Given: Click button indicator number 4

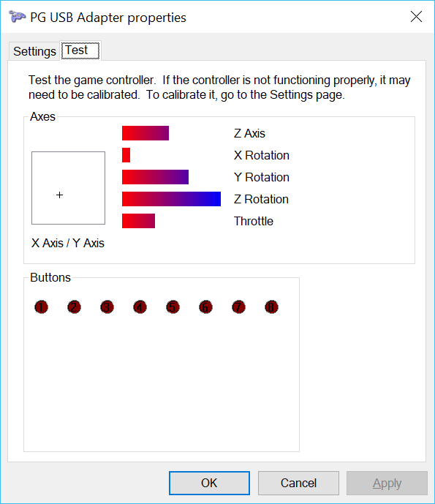Looking at the screenshot, I should (140, 307).
